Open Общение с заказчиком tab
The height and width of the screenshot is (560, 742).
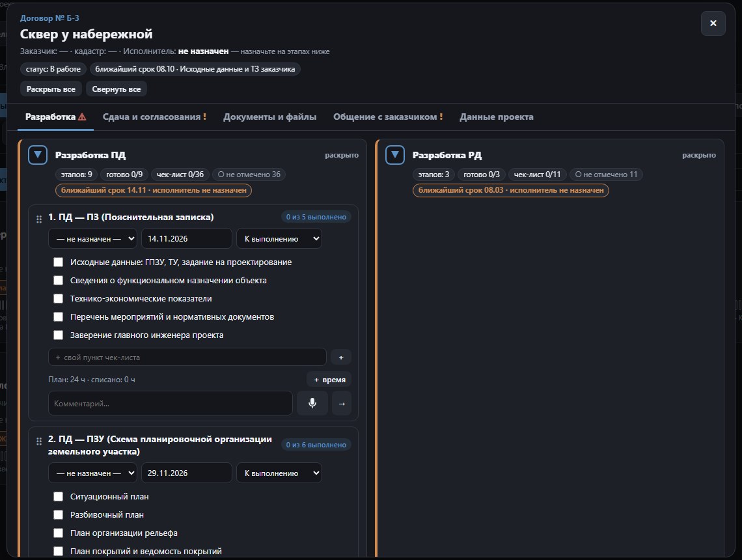[388, 117]
